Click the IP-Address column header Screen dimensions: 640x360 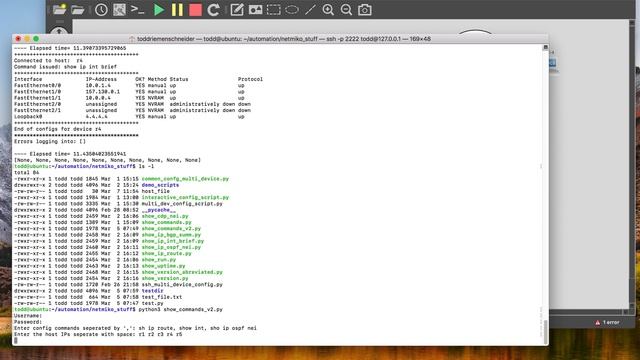tap(101, 79)
